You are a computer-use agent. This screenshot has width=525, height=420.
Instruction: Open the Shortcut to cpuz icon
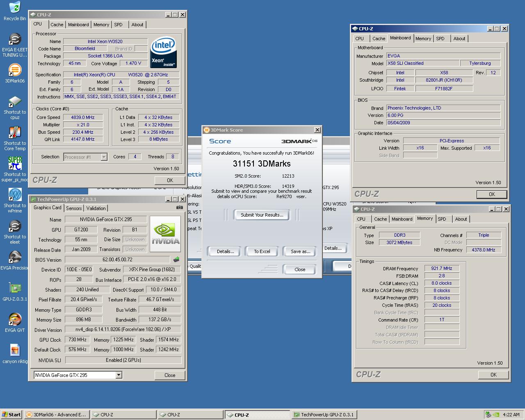tap(15, 107)
